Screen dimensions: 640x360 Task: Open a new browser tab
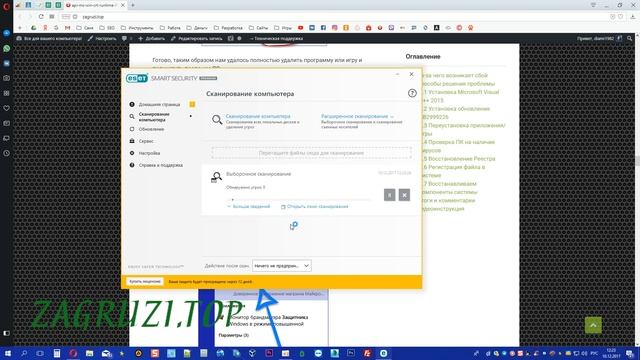pos(133,5)
